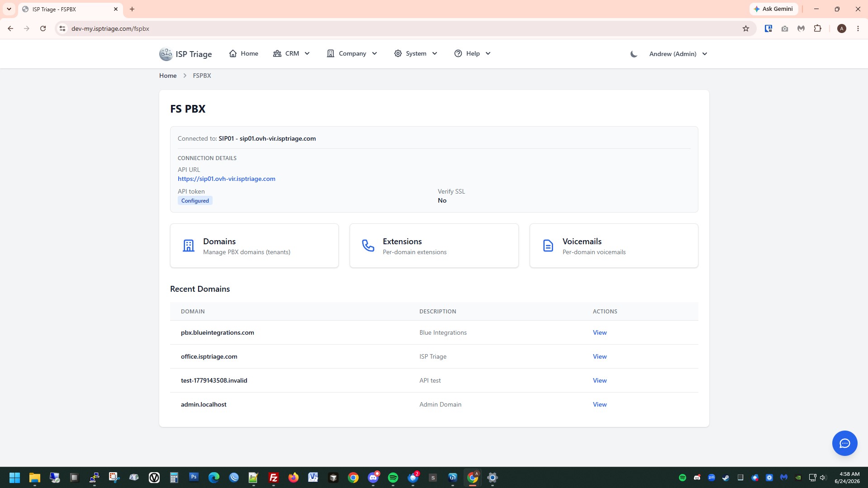Open the Extensions card
The width and height of the screenshot is (868, 488).
[434, 246]
